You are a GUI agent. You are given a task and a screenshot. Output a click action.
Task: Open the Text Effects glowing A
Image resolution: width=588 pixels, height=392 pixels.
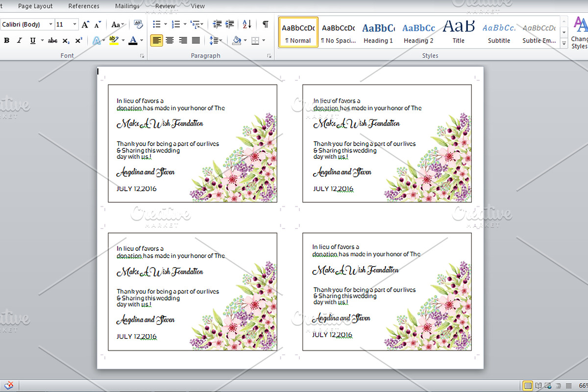tap(97, 41)
